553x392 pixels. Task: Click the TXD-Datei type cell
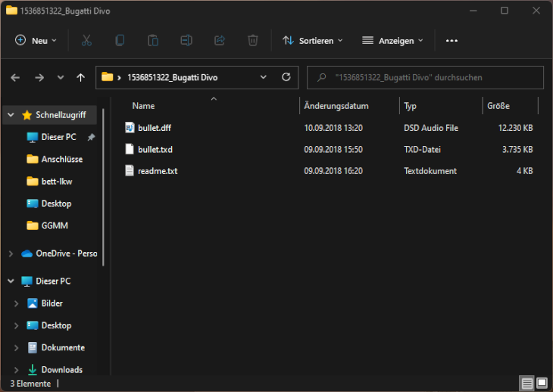tap(422, 149)
